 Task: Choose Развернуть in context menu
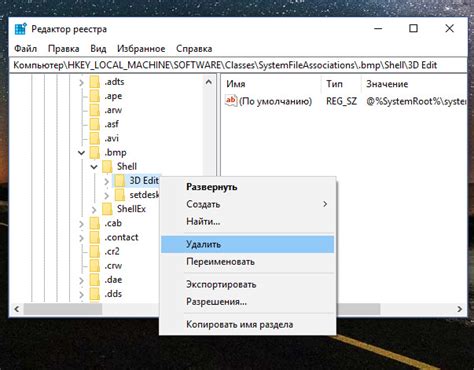[247, 187]
